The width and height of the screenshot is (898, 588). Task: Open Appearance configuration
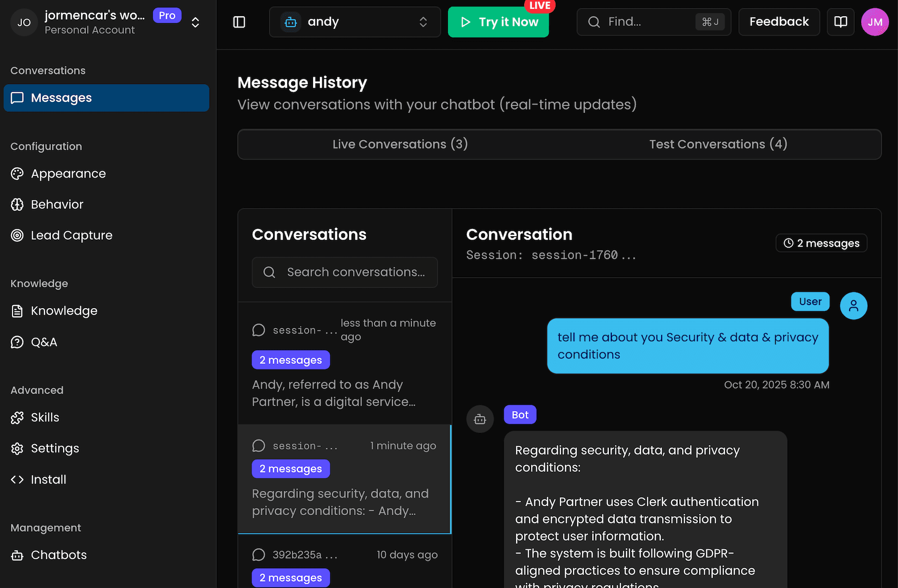68,174
